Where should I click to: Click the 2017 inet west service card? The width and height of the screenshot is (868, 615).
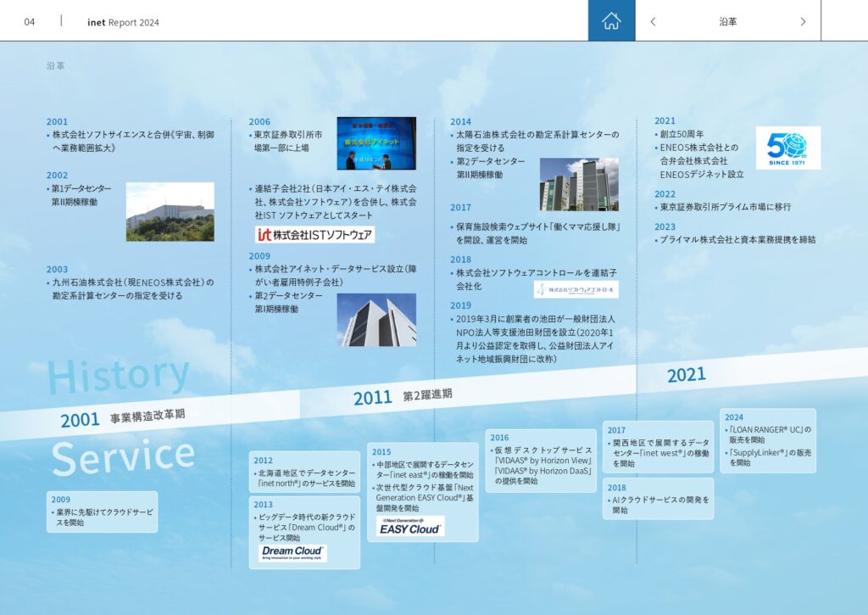tap(658, 446)
